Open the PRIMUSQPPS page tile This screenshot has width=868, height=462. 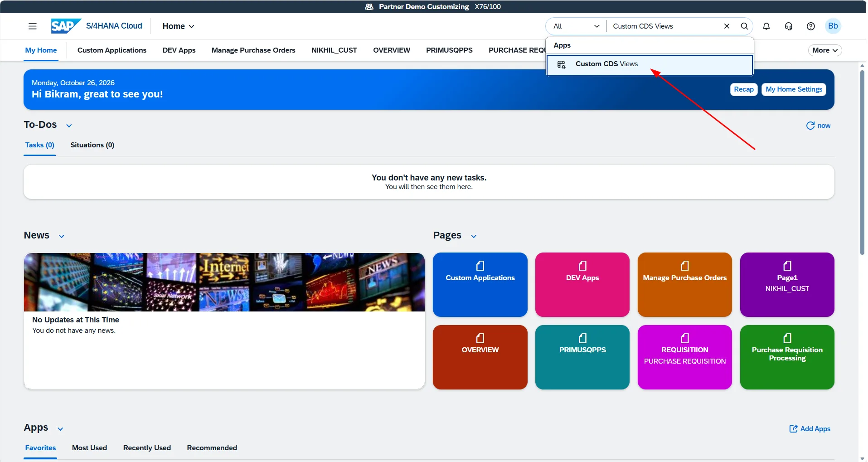tap(582, 357)
